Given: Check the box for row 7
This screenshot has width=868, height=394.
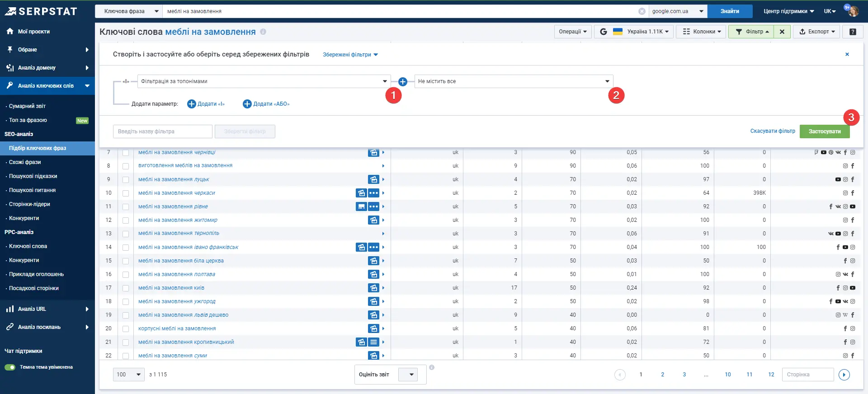Looking at the screenshot, I should click(126, 153).
